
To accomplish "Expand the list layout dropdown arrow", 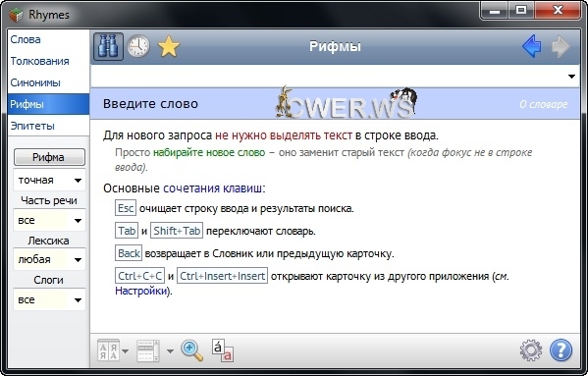I will (170, 351).
